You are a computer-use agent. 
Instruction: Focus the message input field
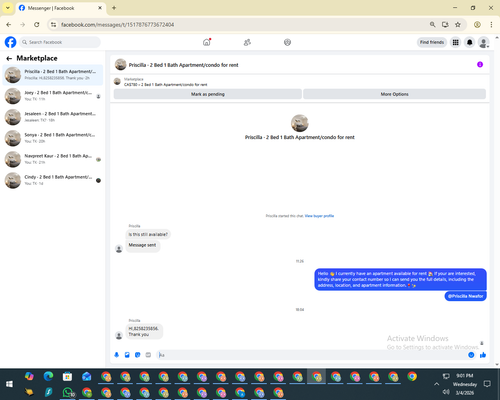[312, 355]
